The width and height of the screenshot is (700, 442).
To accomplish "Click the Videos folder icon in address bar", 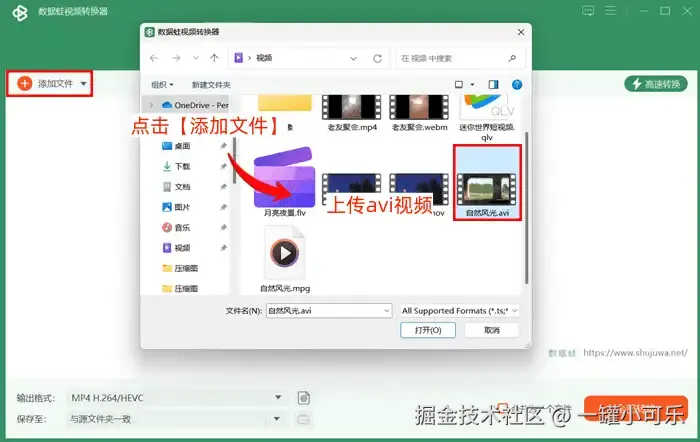I will click(x=238, y=58).
